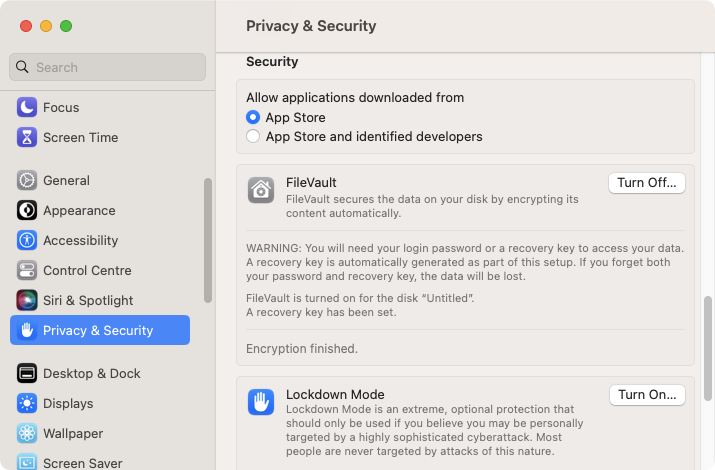Select the App Store radio button
The width and height of the screenshot is (715, 470).
click(253, 118)
